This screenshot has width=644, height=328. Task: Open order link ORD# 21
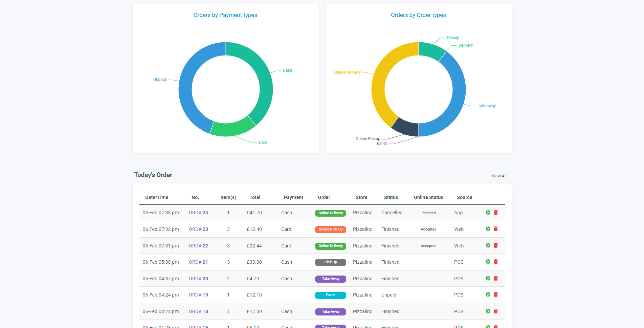(198, 262)
